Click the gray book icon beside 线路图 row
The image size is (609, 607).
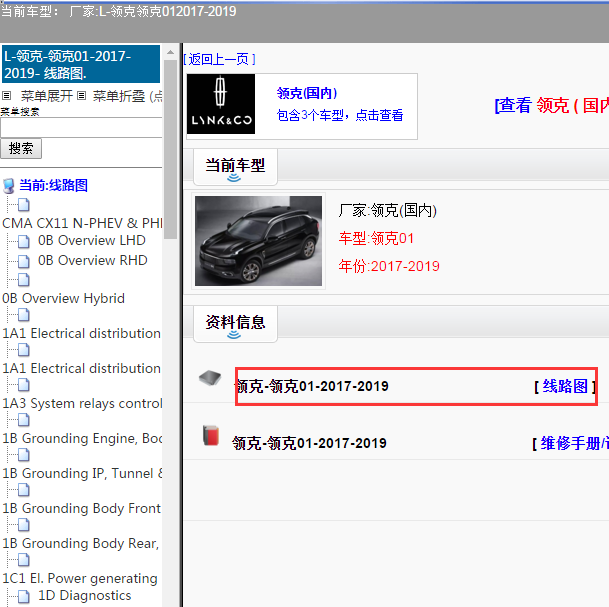(x=210, y=377)
